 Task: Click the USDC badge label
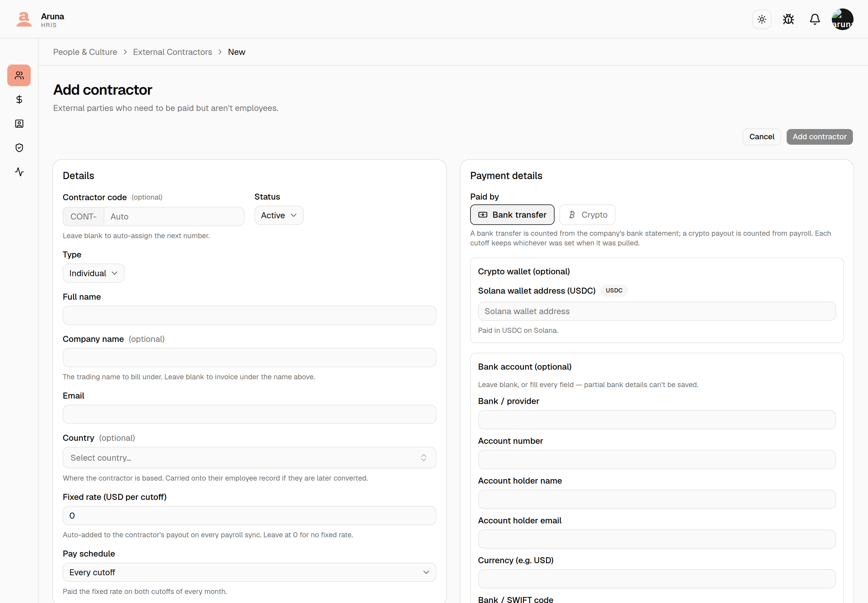[614, 291]
